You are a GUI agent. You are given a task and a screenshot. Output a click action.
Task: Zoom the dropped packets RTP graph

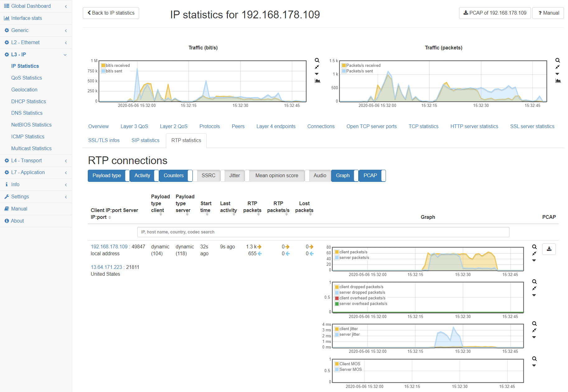click(534, 282)
